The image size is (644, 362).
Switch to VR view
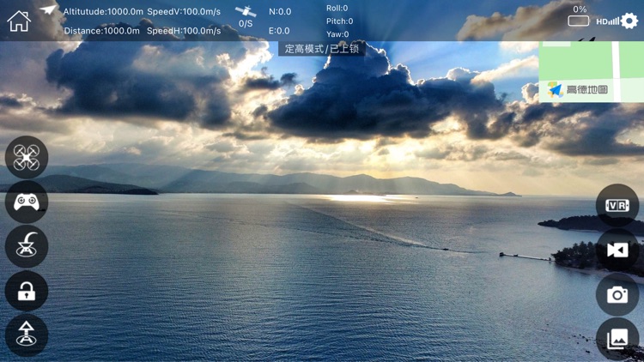[x=617, y=205]
